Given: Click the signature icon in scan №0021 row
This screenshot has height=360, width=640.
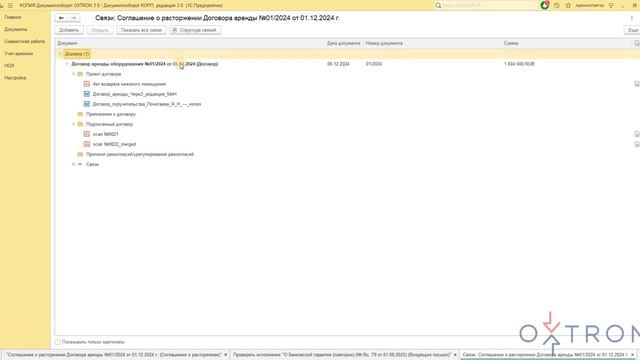Looking at the screenshot, I should (x=637, y=134).
